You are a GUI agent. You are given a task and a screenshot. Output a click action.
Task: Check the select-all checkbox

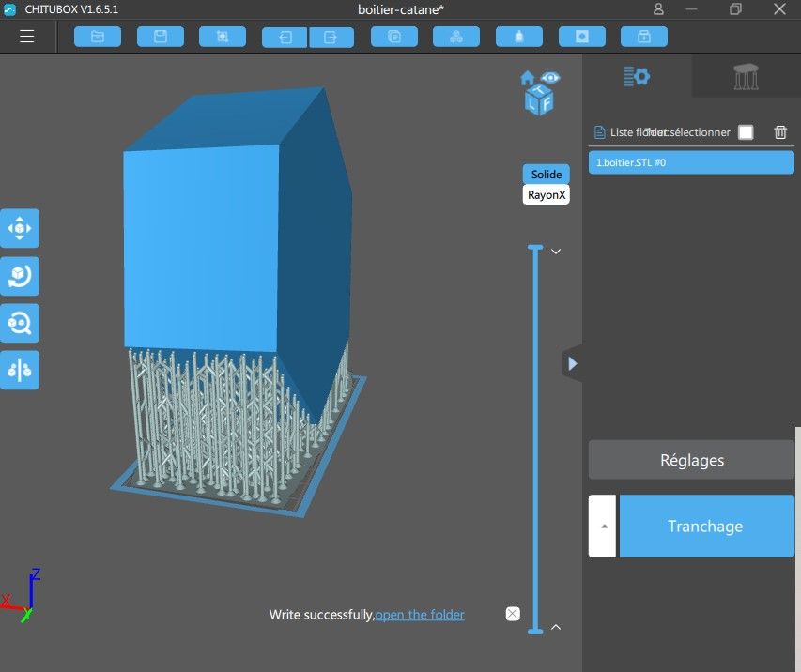pyautogui.click(x=746, y=132)
